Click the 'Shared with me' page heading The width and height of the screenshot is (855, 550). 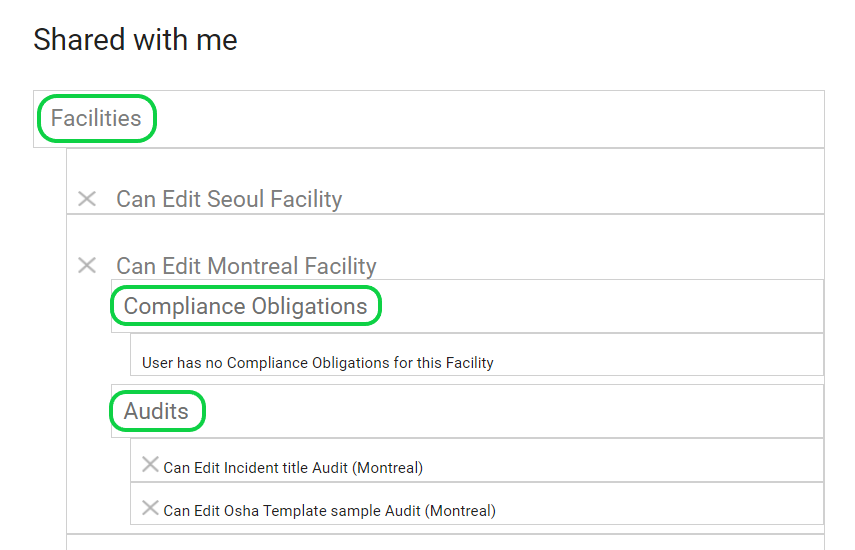pos(135,40)
